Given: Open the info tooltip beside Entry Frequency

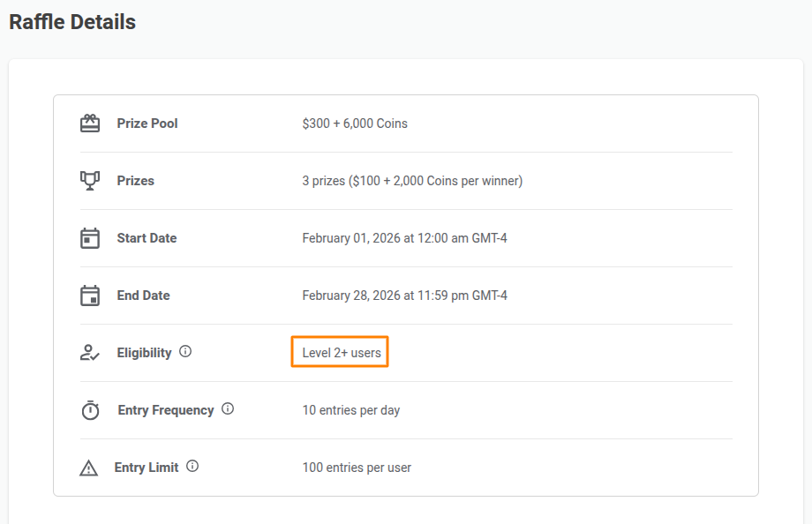Looking at the screenshot, I should point(228,409).
